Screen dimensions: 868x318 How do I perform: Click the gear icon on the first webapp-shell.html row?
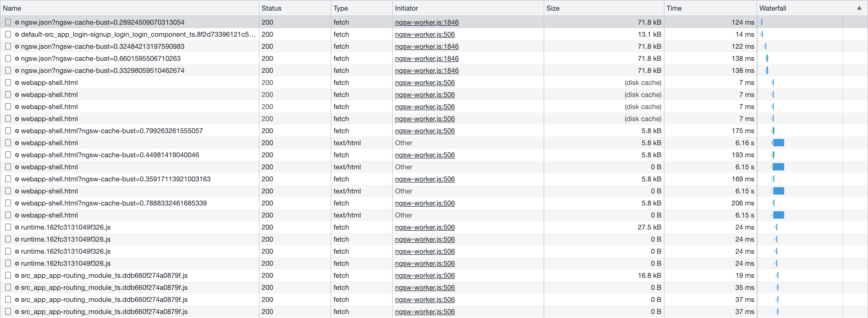[x=17, y=83]
